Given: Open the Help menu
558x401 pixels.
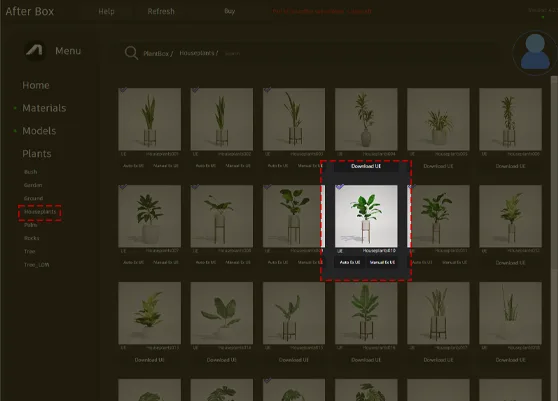Looking at the screenshot, I should tap(106, 11).
